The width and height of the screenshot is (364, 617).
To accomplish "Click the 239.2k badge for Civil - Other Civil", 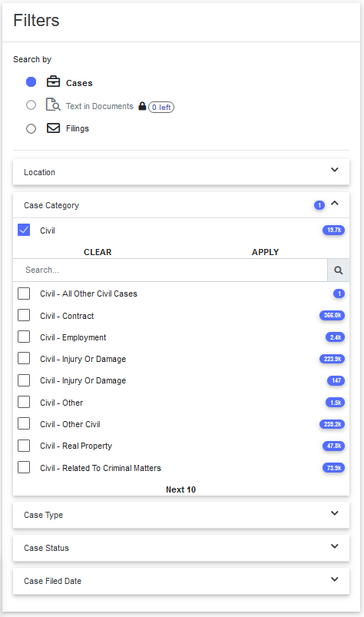I will [333, 424].
